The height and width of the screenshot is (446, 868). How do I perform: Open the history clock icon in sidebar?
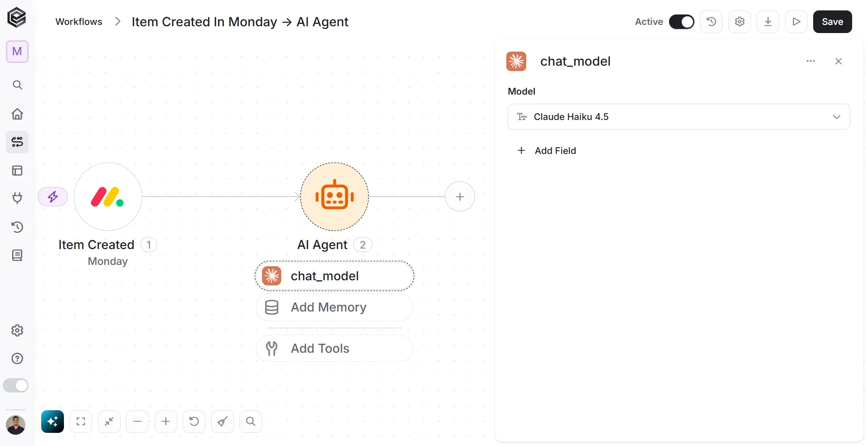coord(17,227)
